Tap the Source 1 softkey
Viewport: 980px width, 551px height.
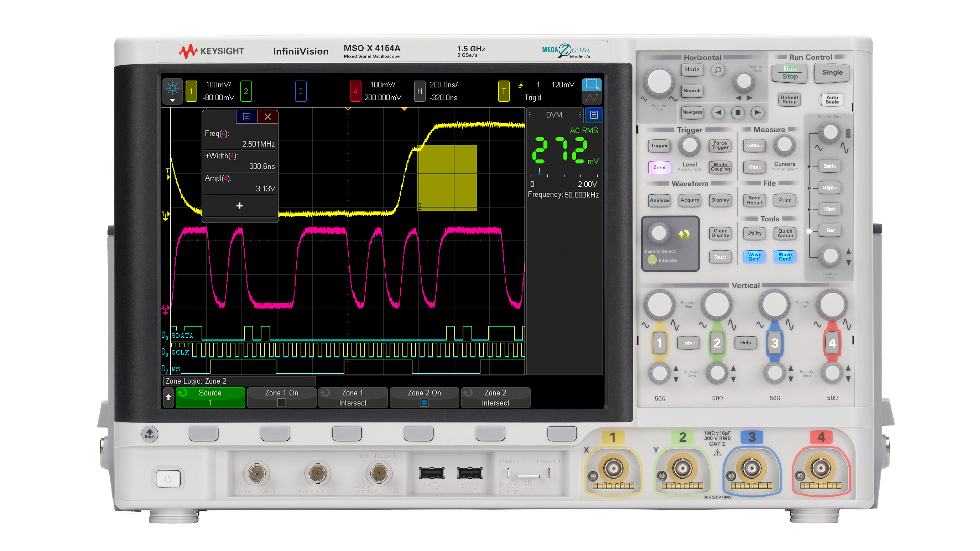pyautogui.click(x=210, y=397)
